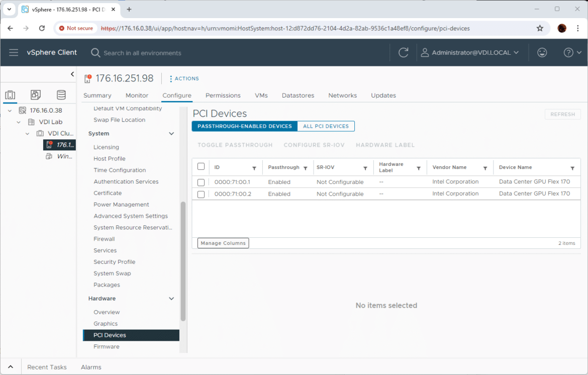
Task: Open the browser profile avatar
Action: coord(562,28)
